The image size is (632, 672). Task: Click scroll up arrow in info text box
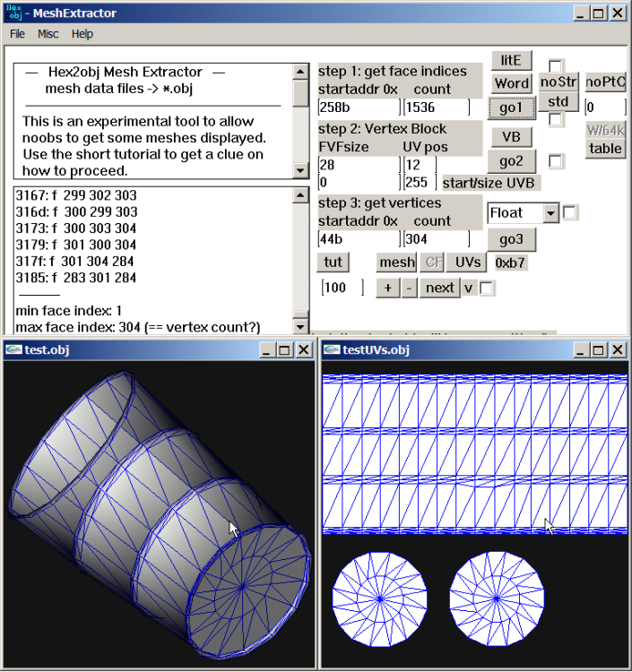pos(300,72)
